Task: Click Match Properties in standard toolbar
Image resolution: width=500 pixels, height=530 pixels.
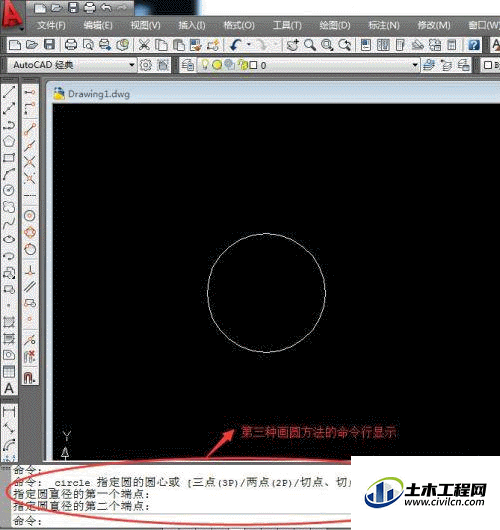Action: coord(196,45)
